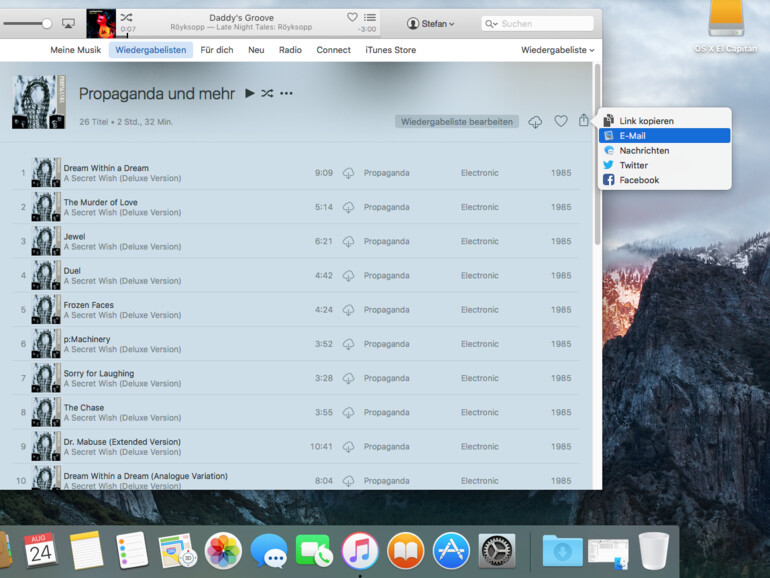Click the Suchen search field
Viewport: 770px width, 578px height.
[x=537, y=24]
